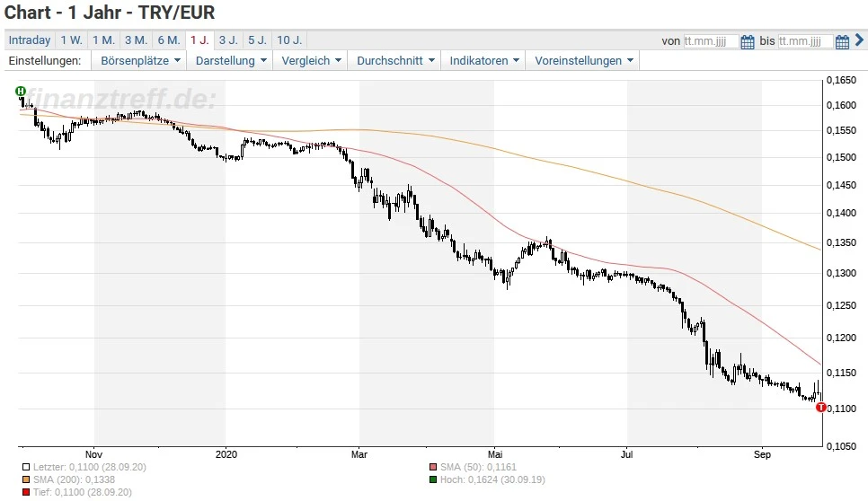
Task: Click the 0,1050 y-axis value
Action: pos(841,446)
